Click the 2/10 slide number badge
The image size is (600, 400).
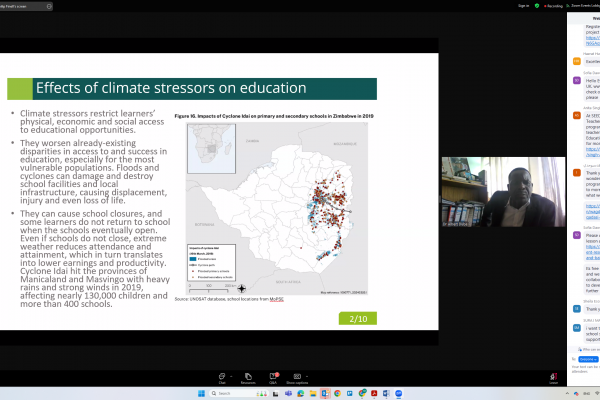[356, 318]
